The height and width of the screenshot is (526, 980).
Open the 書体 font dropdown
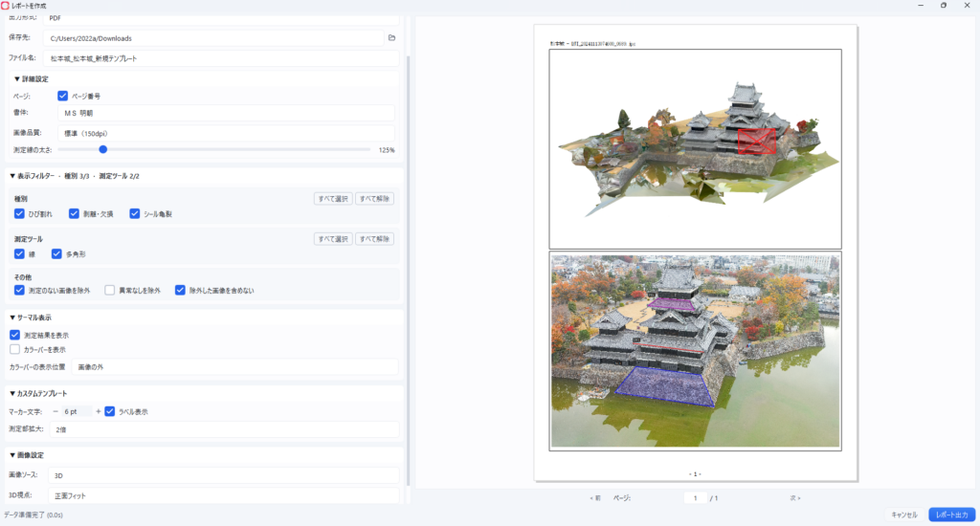(226, 113)
